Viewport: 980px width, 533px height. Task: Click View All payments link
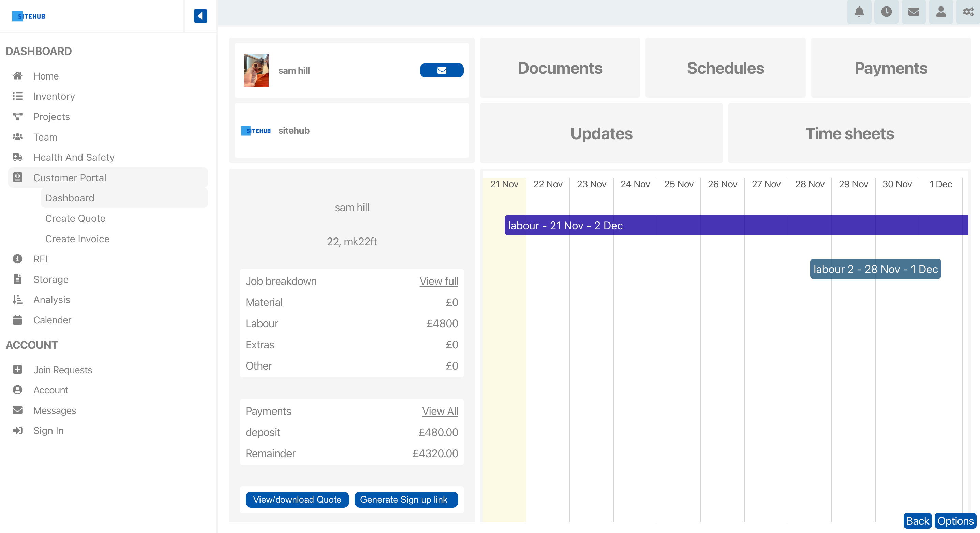[x=440, y=411]
